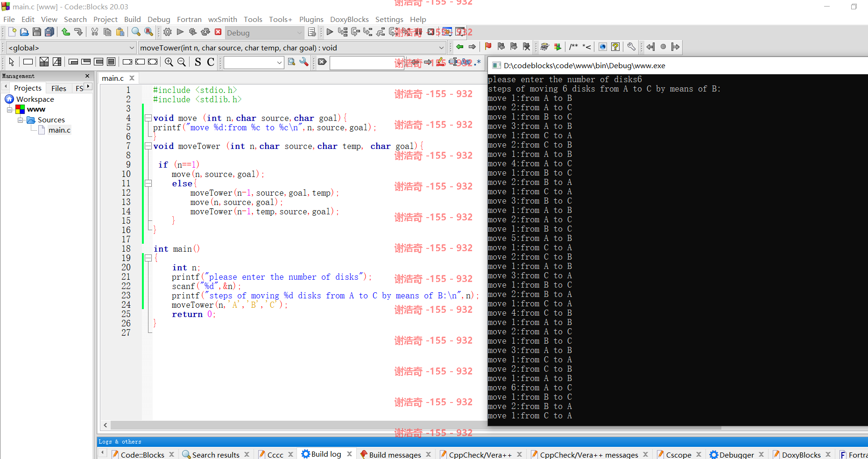The height and width of the screenshot is (459, 868).
Task: Open the Build menu
Action: coord(132,19)
